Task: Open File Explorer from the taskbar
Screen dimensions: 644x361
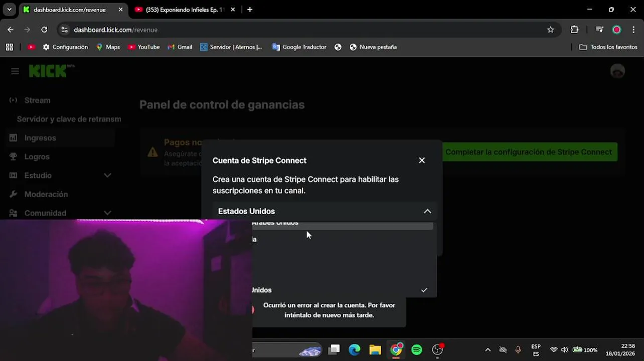Action: [x=375, y=349]
